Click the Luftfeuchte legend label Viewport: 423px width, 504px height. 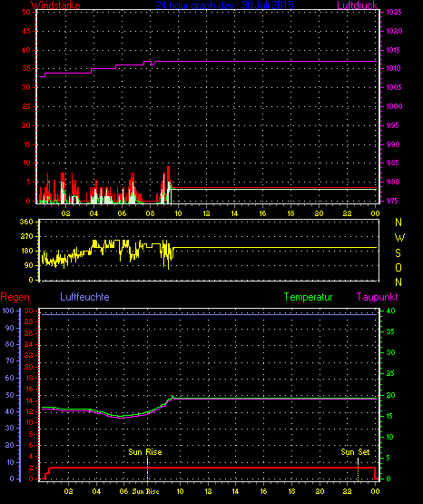(x=84, y=297)
